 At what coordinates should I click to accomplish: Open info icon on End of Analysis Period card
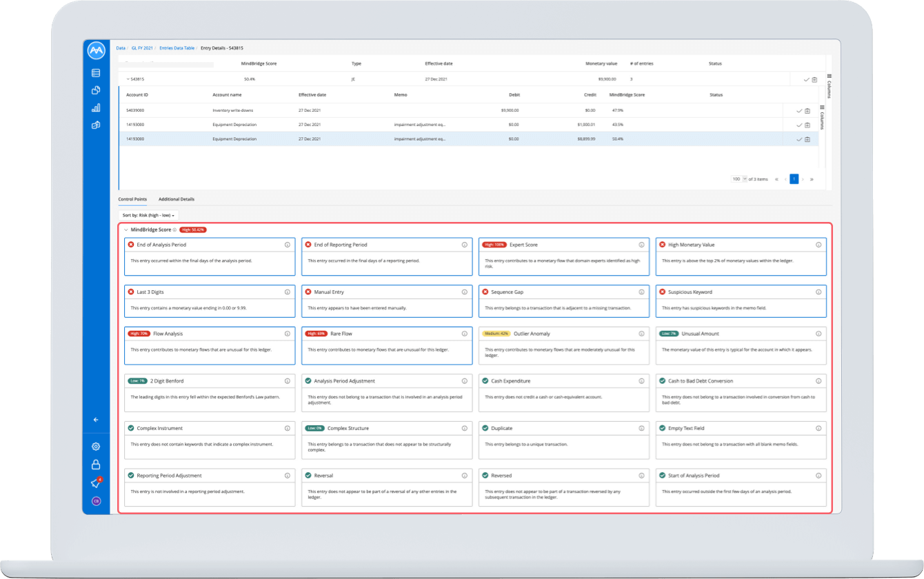pyautogui.click(x=288, y=245)
